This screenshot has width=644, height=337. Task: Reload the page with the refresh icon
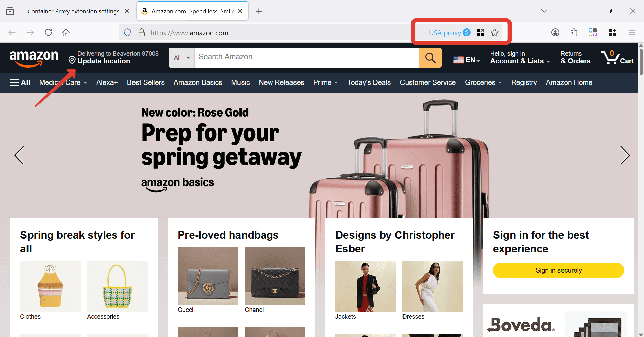coord(48,33)
